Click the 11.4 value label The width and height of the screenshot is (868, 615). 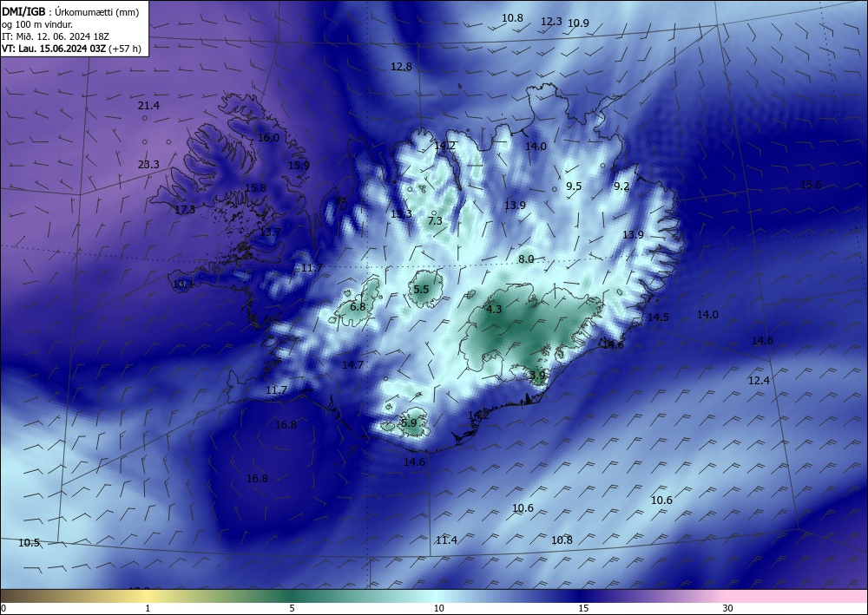pyautogui.click(x=446, y=540)
